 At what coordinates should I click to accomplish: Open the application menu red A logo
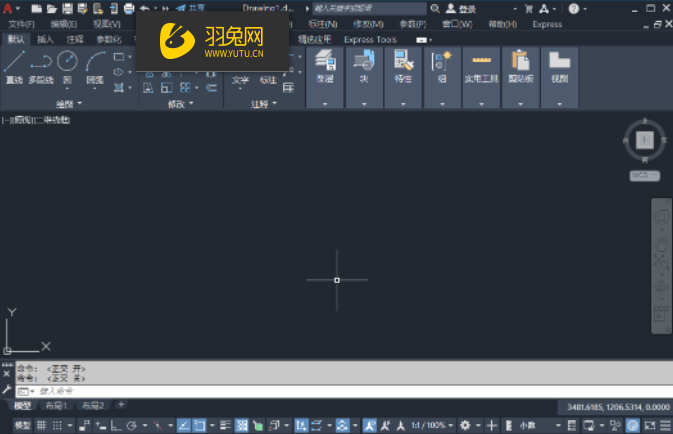[x=8, y=8]
